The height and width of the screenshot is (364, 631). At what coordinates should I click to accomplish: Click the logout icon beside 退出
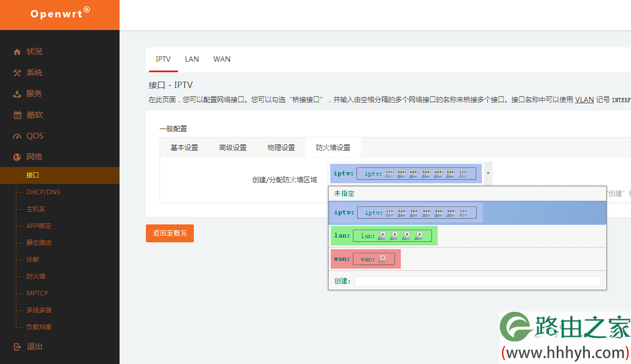click(x=17, y=347)
